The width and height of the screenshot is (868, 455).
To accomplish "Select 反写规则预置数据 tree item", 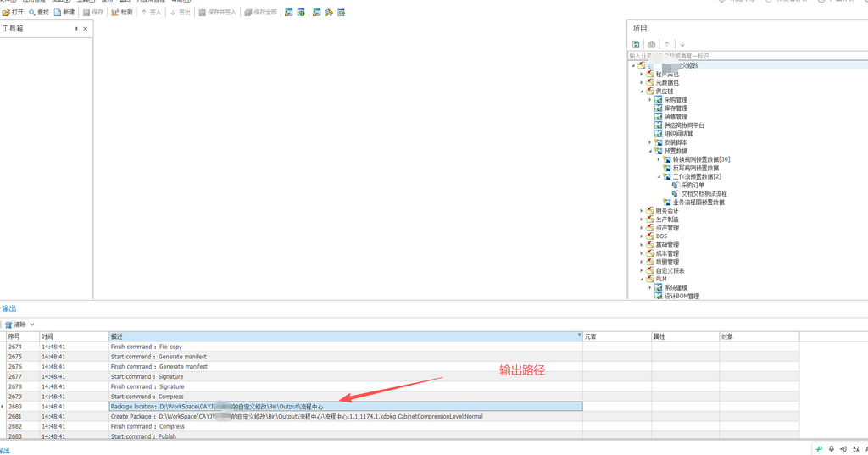I will pyautogui.click(x=696, y=169).
